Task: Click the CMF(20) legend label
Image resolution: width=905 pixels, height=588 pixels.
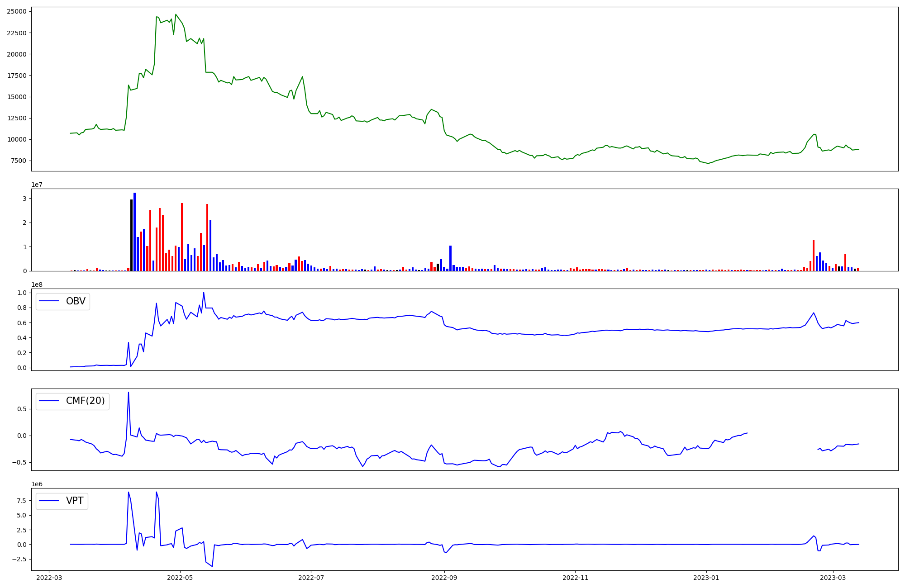Action: pyautogui.click(x=85, y=401)
